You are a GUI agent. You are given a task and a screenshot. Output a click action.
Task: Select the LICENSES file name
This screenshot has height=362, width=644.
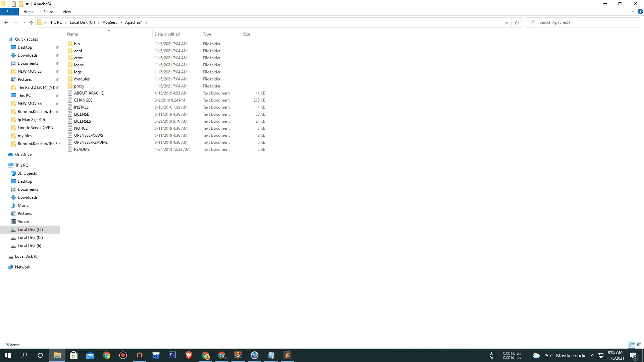pos(83,121)
